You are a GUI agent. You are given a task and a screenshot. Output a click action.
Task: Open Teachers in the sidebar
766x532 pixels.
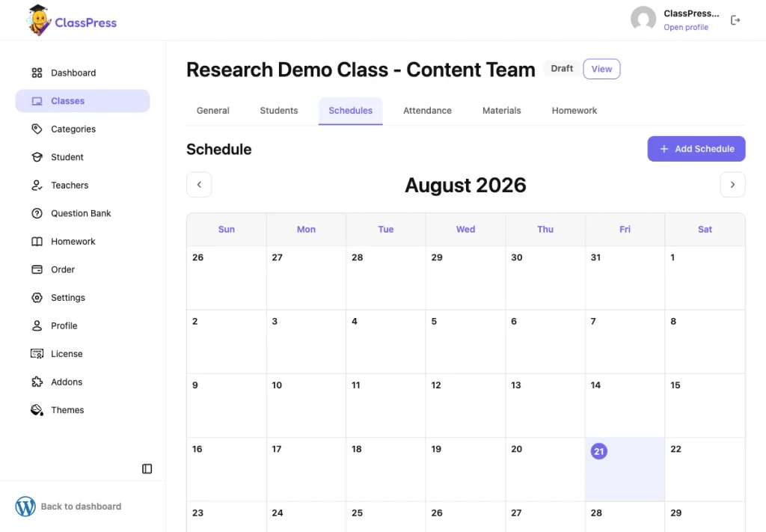point(82,185)
